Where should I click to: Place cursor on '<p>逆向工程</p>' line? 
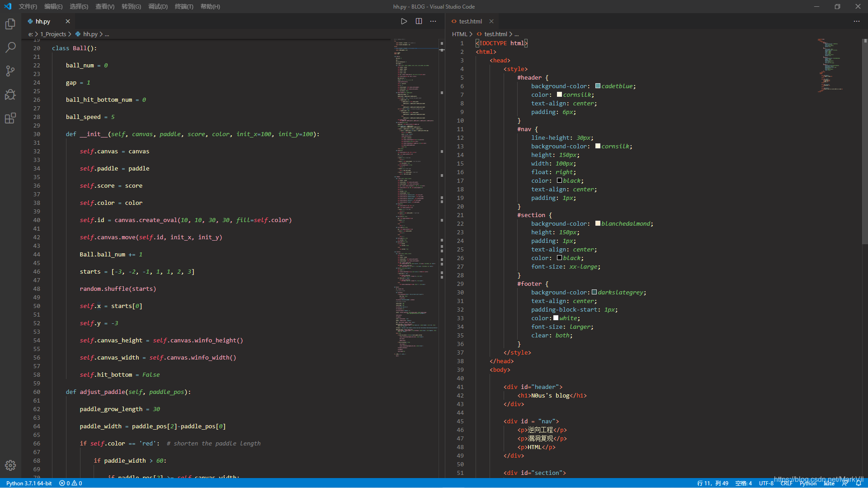542,430
